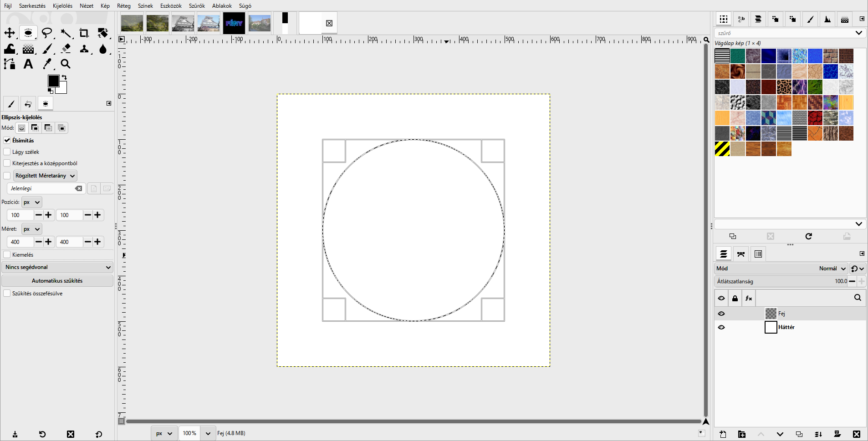This screenshot has height=441, width=868.
Task: Select the Fuzzy Select wand tool
Action: pyautogui.click(x=66, y=33)
